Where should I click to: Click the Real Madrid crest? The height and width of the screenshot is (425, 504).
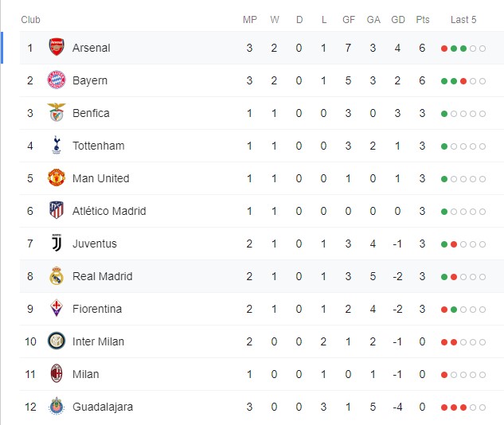57,275
